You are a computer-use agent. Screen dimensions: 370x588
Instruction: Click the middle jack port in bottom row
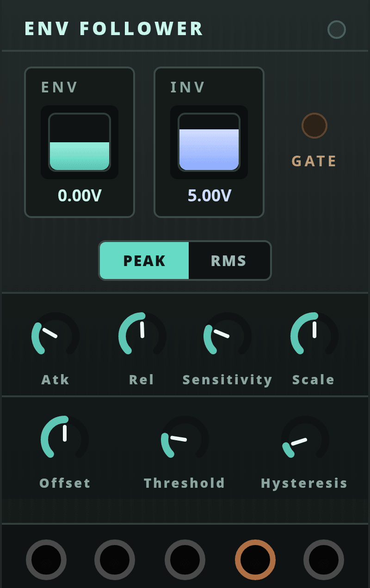185,560
